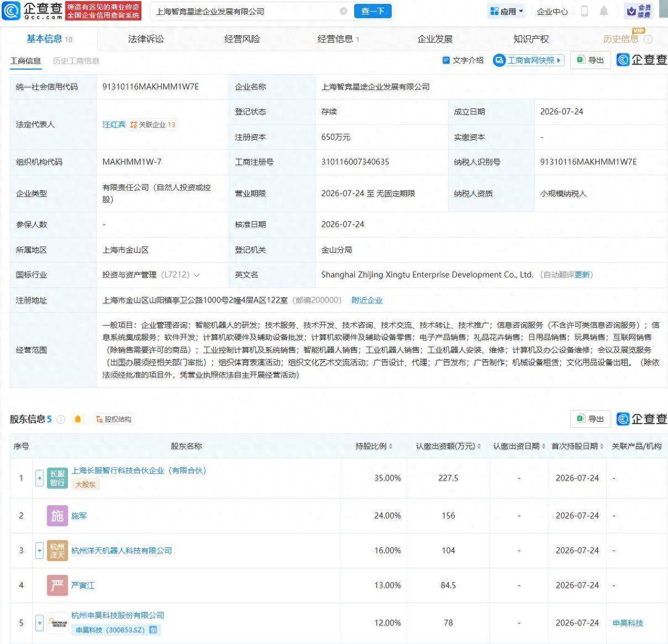Open the 经营风险 tab
668x644 pixels.
pos(242,39)
